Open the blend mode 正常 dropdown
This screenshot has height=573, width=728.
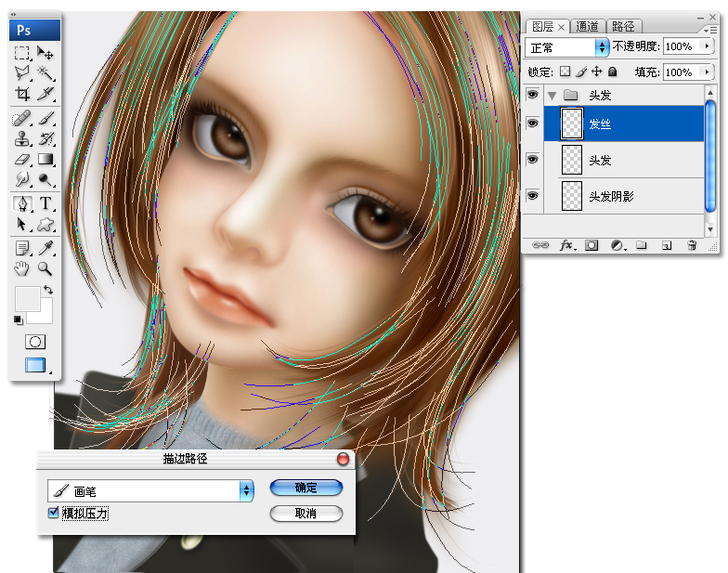click(x=567, y=47)
